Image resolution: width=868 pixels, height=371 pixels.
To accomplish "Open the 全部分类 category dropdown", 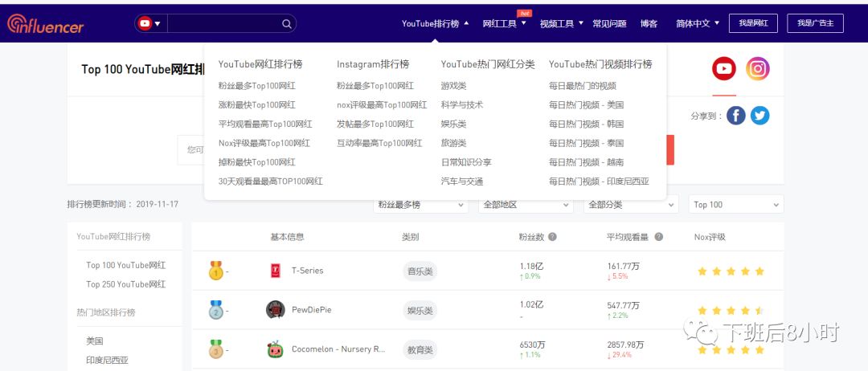I will pyautogui.click(x=631, y=205).
